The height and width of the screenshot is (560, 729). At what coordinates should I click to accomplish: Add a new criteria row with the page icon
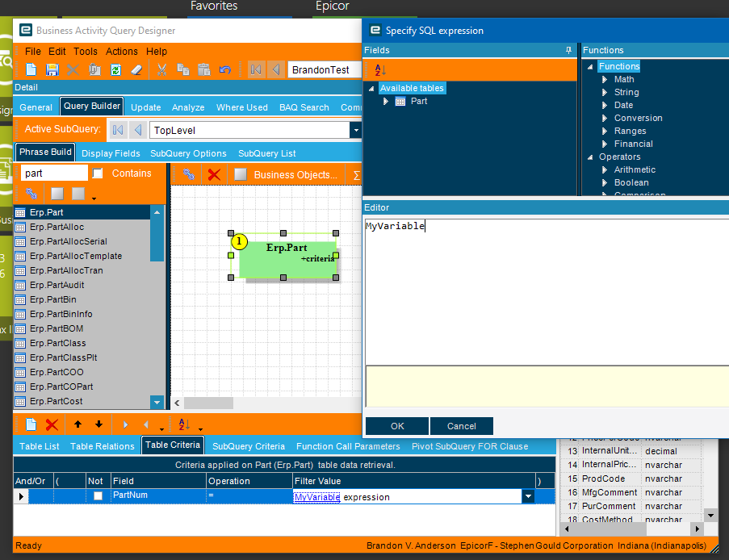click(x=31, y=424)
